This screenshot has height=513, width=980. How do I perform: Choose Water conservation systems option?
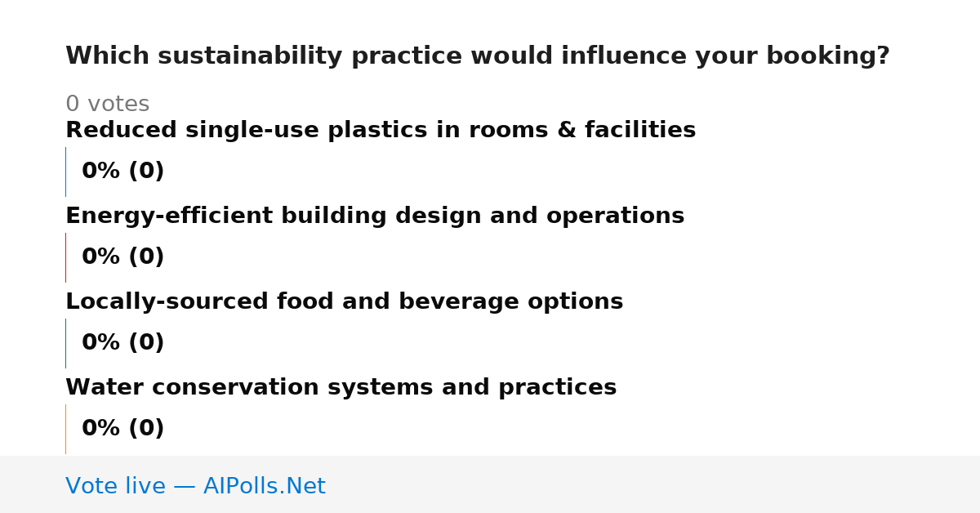pyautogui.click(x=341, y=388)
